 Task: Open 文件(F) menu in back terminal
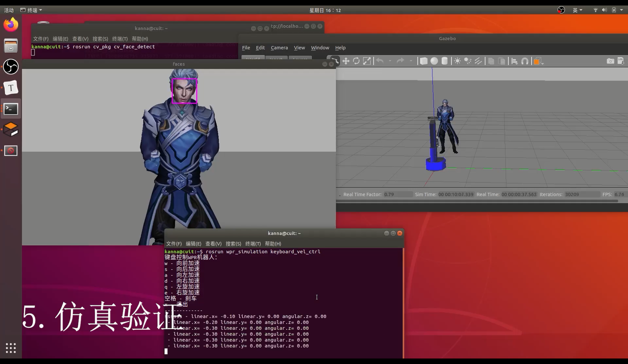coord(41,39)
